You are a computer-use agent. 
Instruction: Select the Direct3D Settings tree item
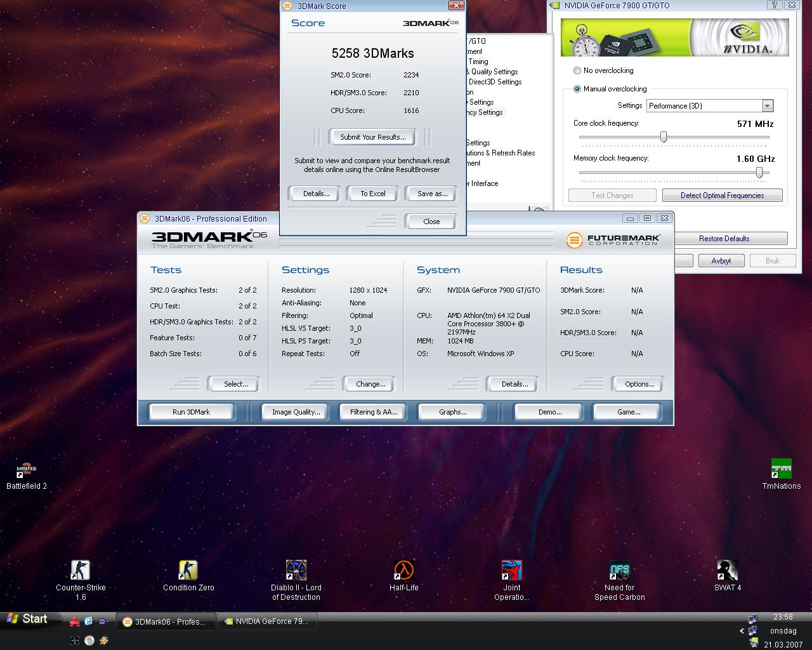coord(495,82)
